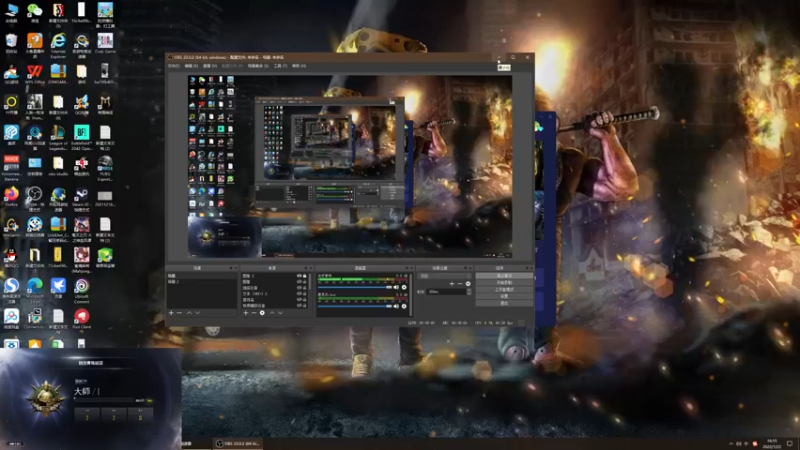
Task: Open 工具(T) menu in OBS
Action: click(280, 66)
